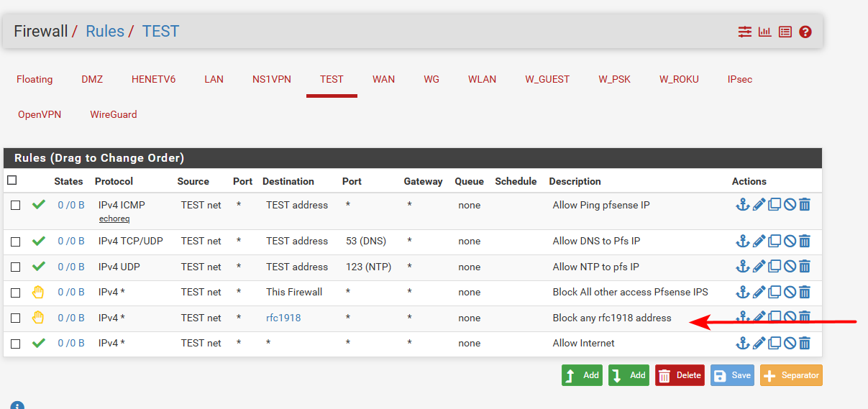Copy the Allow DNS to Pfs IP rule
Image resolution: width=868 pixels, height=409 pixels.
[775, 241]
